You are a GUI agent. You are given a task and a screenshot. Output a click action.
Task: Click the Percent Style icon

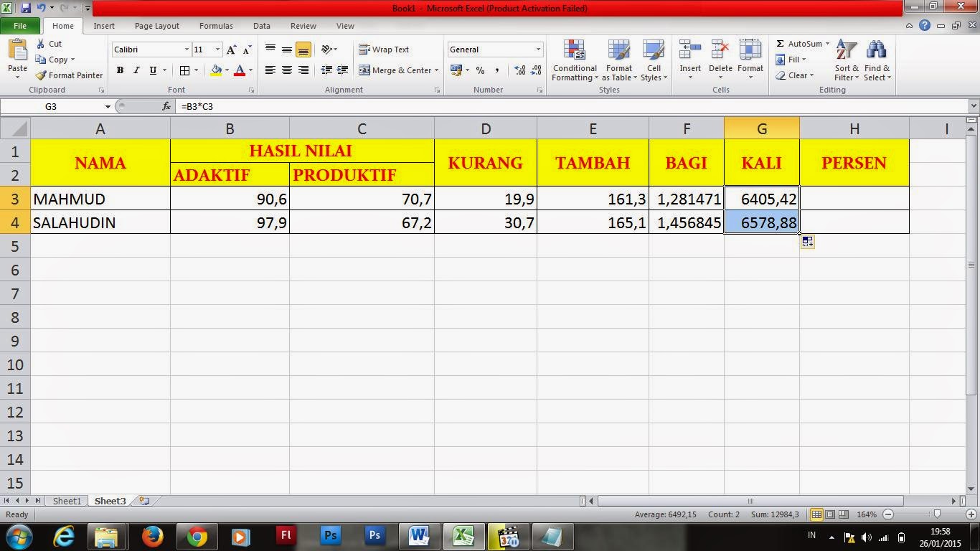coord(479,70)
